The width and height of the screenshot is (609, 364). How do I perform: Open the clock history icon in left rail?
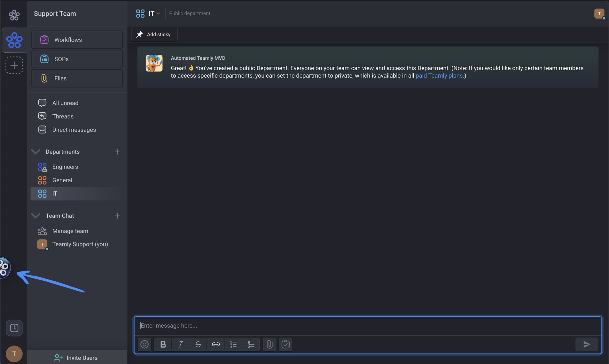coord(14,328)
